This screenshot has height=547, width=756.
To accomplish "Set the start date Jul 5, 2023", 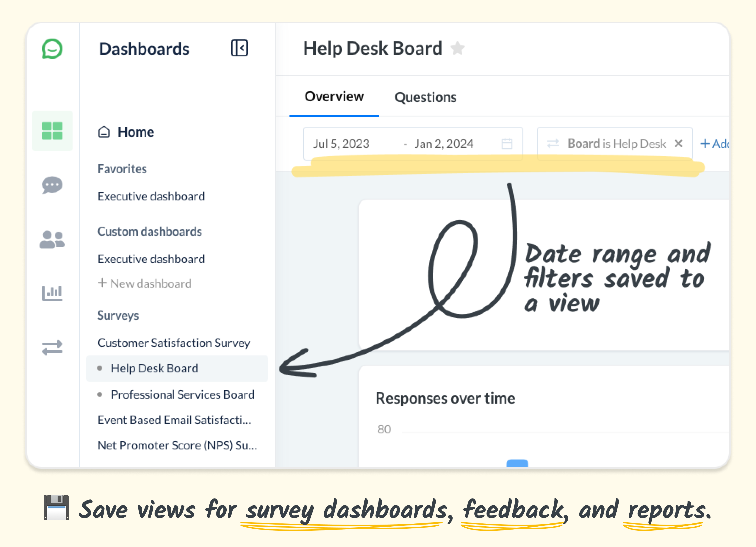I will coord(341,144).
